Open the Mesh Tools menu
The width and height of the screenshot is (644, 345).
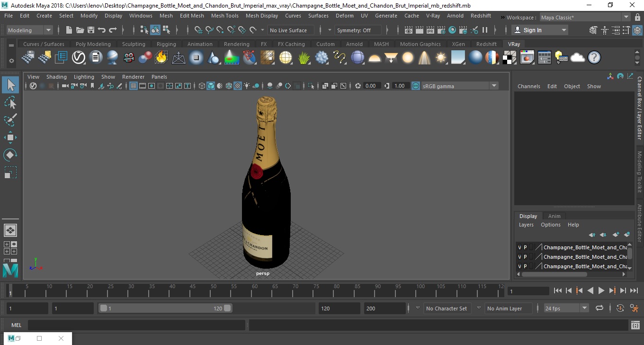[224, 16]
